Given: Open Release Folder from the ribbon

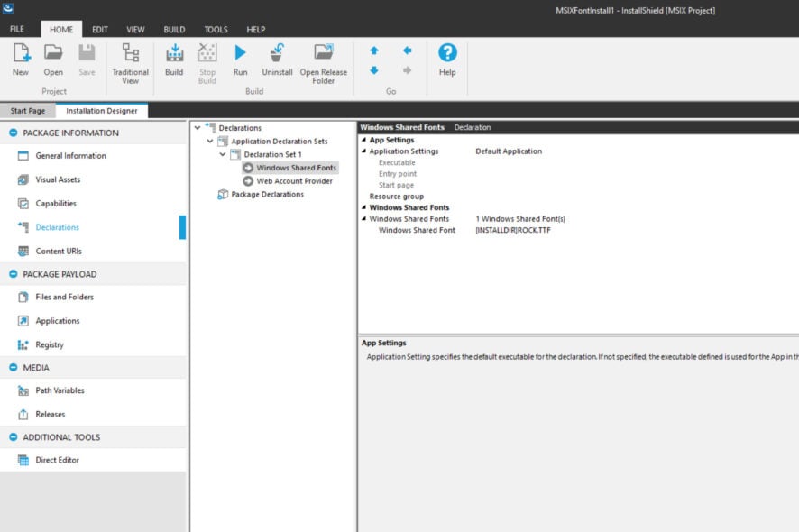Looking at the screenshot, I should pos(324,64).
